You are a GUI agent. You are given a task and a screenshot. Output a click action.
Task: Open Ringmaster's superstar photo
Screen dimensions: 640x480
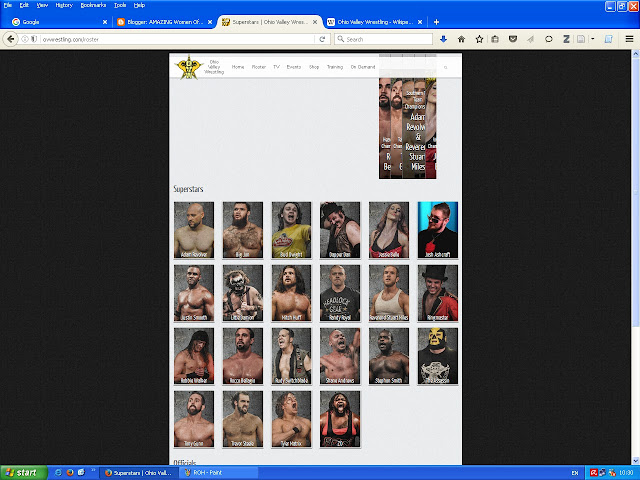(x=438, y=293)
